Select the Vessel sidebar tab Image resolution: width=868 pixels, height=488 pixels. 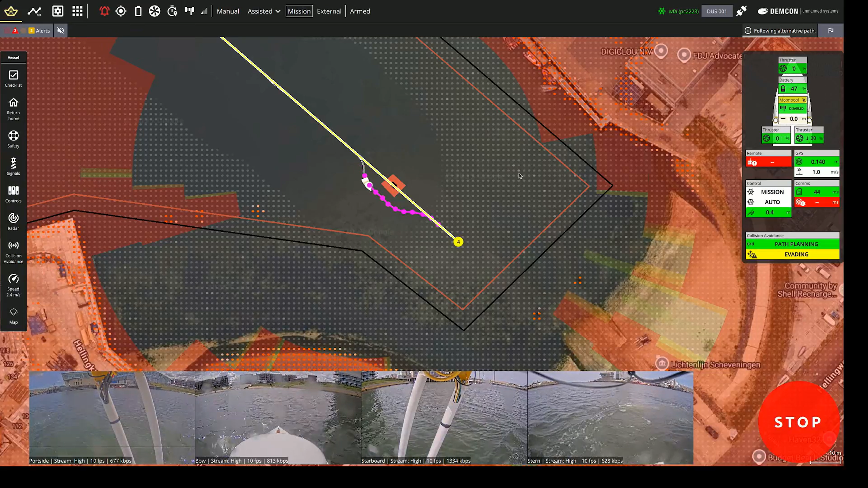point(13,58)
